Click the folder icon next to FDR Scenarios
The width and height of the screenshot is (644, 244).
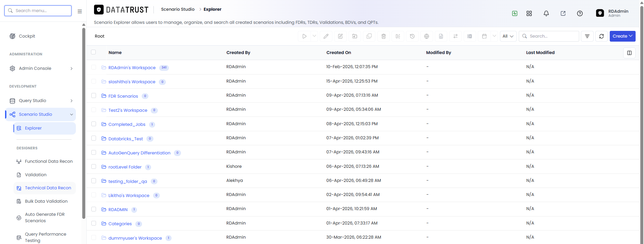pos(104,96)
